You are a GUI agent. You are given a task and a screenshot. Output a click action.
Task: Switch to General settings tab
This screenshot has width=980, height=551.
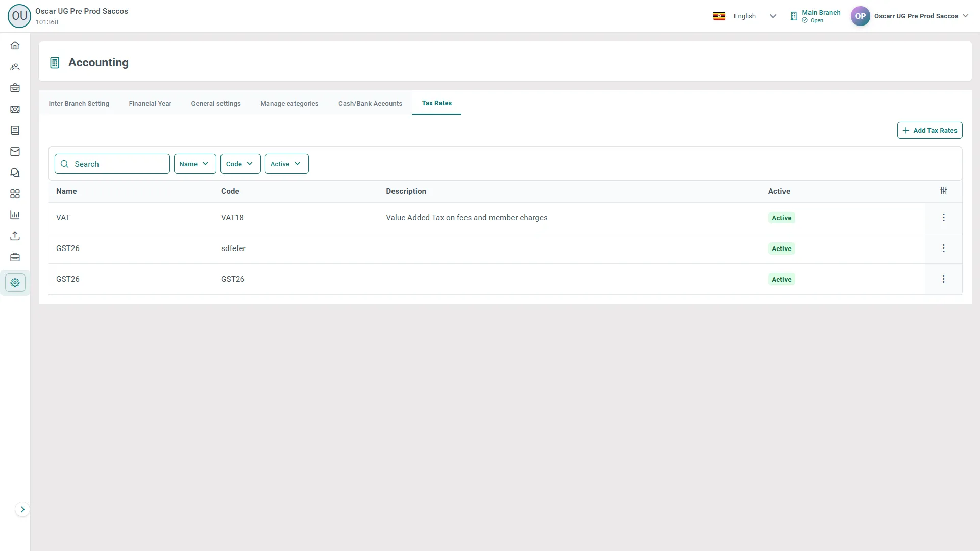[216, 103]
